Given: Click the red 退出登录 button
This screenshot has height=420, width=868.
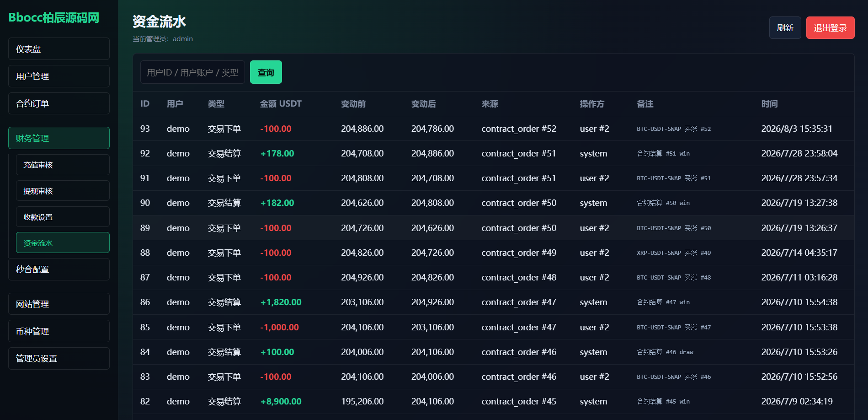Looking at the screenshot, I should coord(830,28).
